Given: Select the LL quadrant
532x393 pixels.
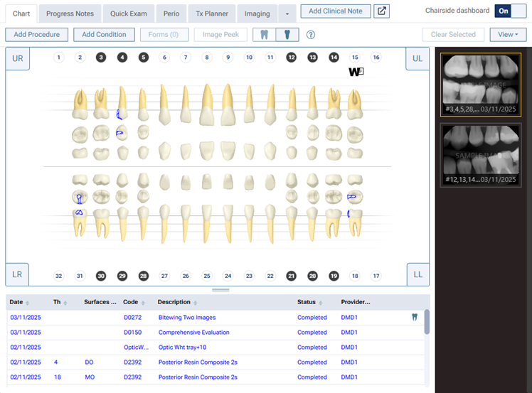Looking at the screenshot, I should [x=417, y=274].
